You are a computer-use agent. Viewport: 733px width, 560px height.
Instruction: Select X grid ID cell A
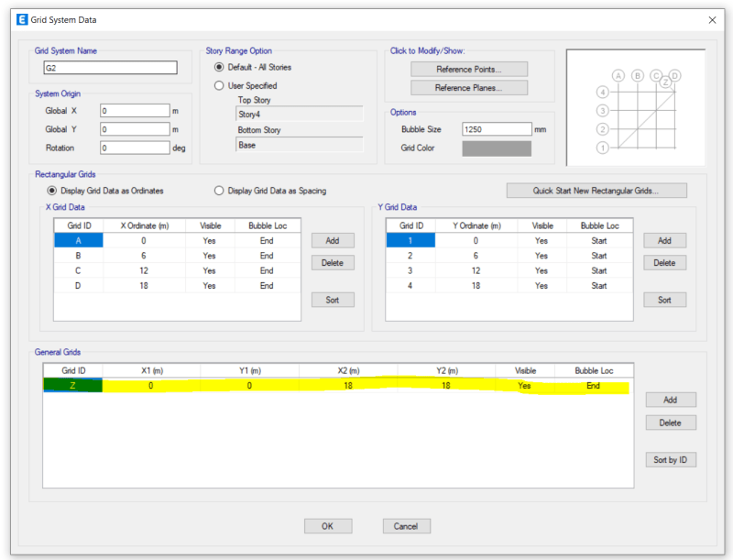click(x=79, y=241)
